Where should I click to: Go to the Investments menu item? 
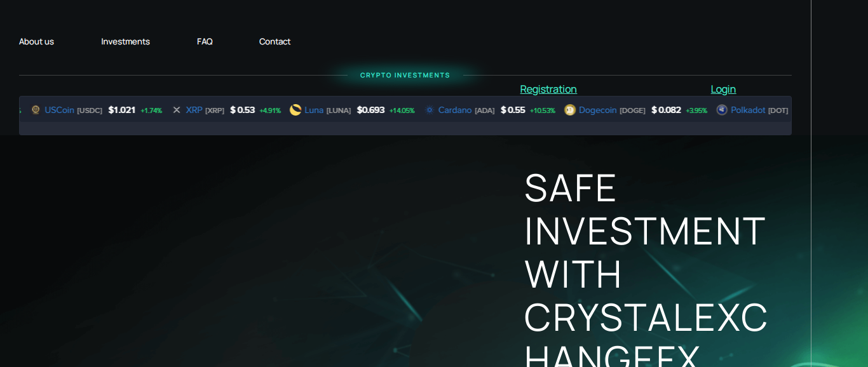click(125, 41)
